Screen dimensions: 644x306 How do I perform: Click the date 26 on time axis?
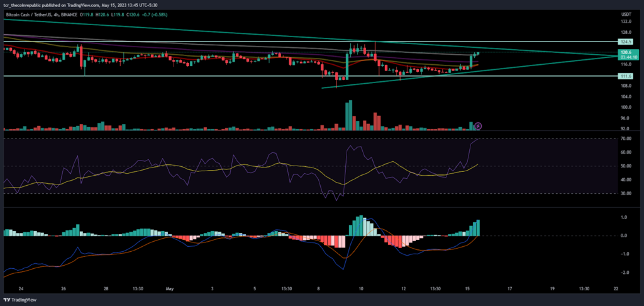[64, 289]
